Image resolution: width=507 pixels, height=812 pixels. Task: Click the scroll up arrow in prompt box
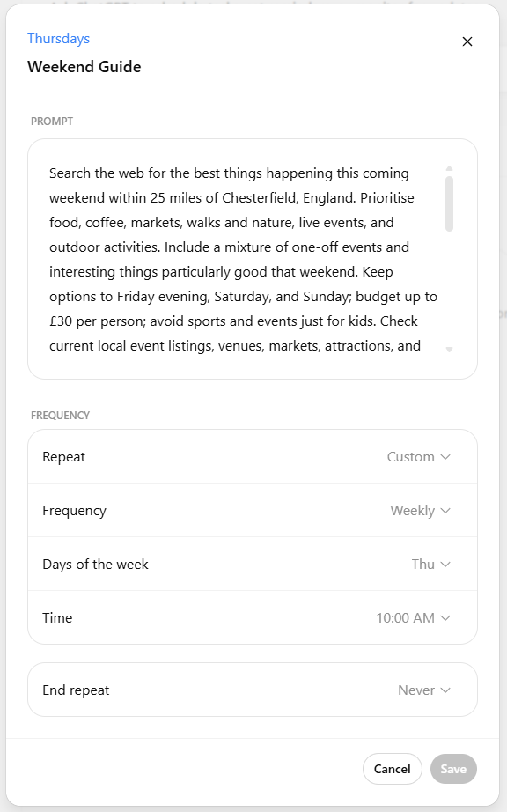(449, 168)
